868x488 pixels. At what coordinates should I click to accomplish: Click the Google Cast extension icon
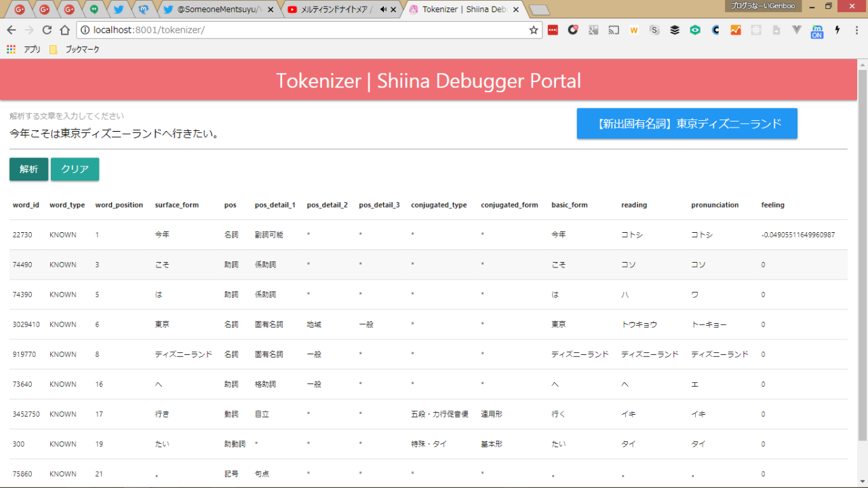[614, 30]
